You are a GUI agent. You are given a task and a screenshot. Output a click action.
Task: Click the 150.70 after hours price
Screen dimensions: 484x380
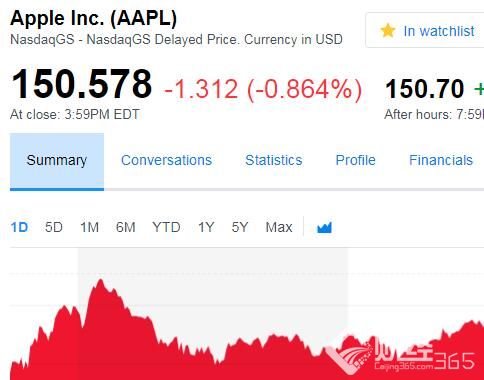(x=424, y=89)
